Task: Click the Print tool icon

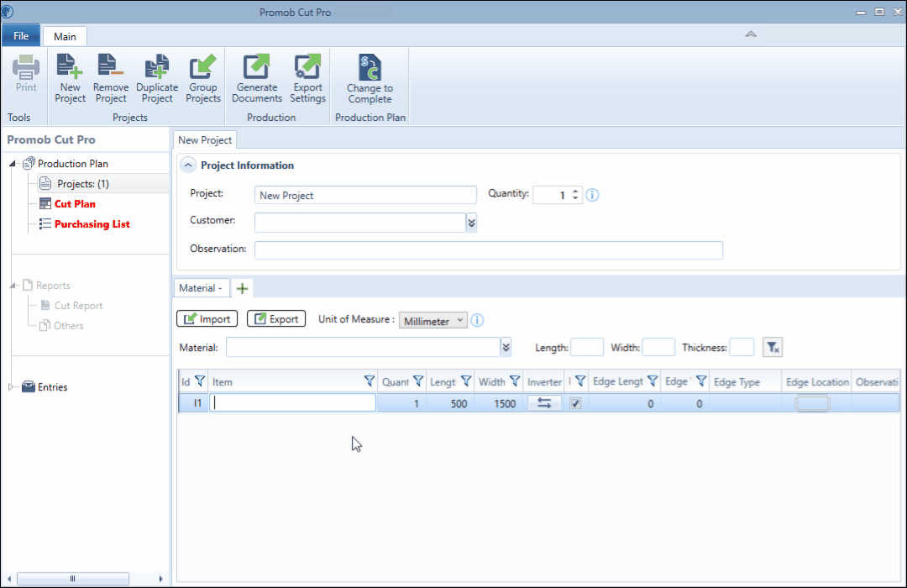Action: pyautogui.click(x=26, y=67)
